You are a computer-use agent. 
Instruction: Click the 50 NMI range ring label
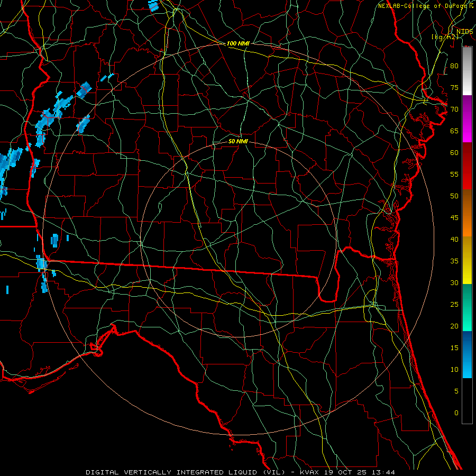[238, 141]
